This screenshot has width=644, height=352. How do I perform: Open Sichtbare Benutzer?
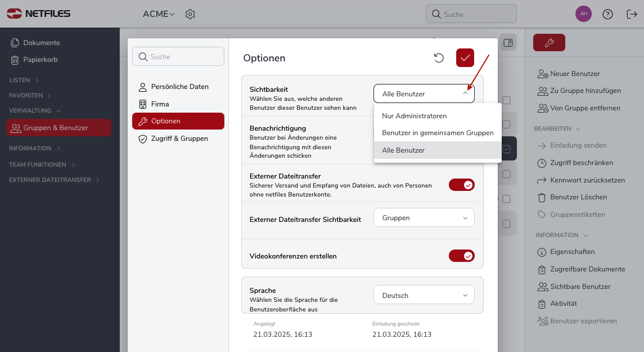[574, 287]
